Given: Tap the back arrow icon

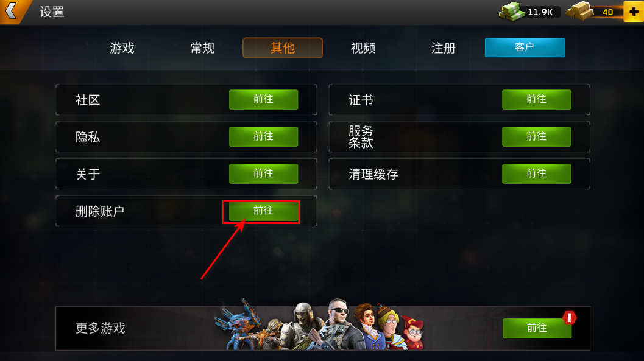Looking at the screenshot, I should coord(12,11).
